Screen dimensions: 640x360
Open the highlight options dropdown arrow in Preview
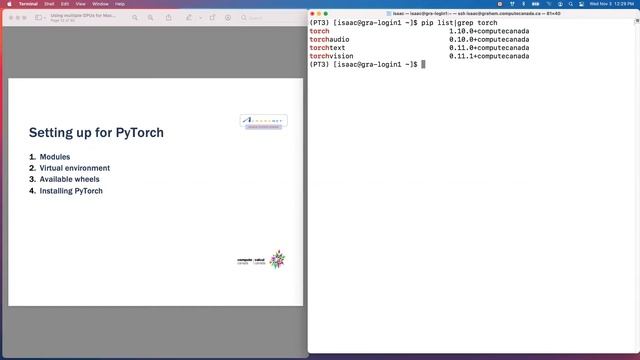point(200,18)
